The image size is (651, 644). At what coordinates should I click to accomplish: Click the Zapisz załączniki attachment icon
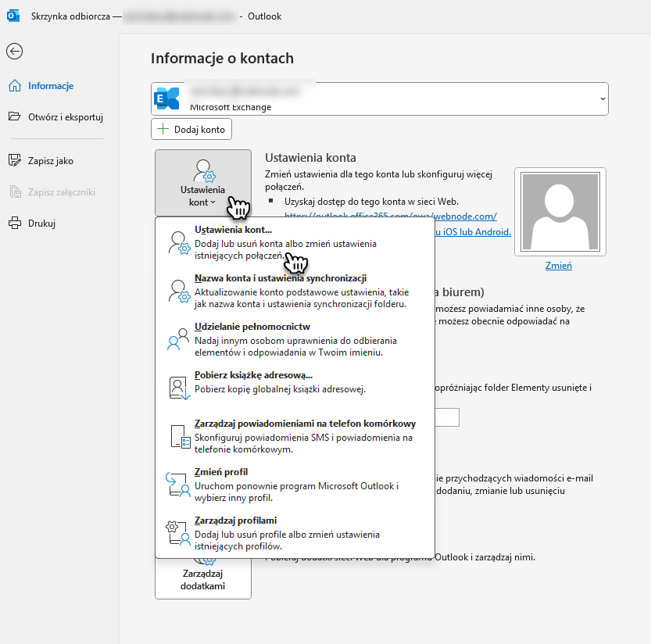pos(16,191)
